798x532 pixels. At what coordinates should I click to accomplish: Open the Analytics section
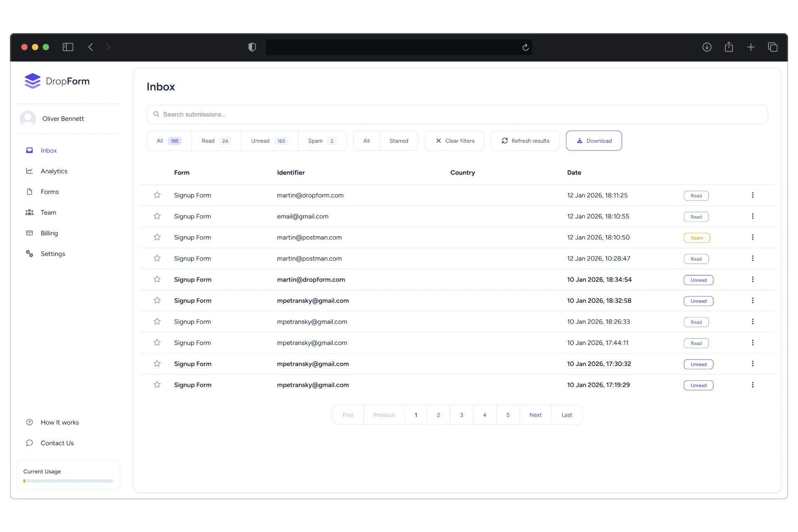pyautogui.click(x=54, y=171)
